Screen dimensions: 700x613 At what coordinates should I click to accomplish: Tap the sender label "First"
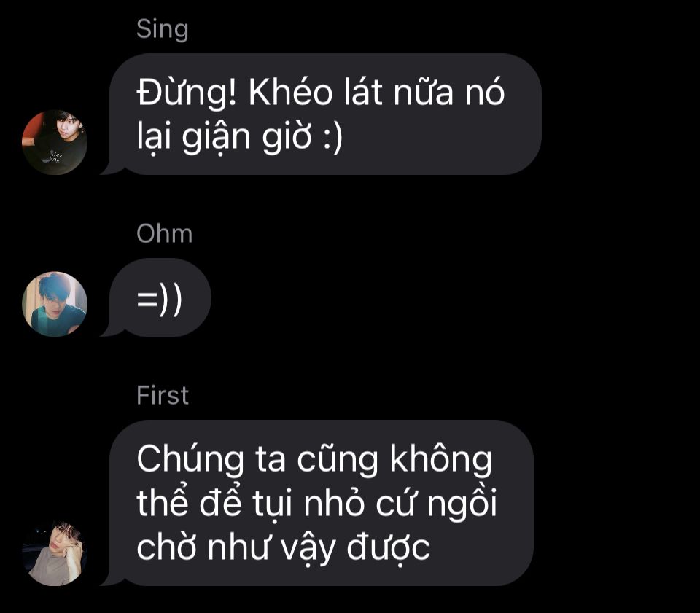pos(163,395)
